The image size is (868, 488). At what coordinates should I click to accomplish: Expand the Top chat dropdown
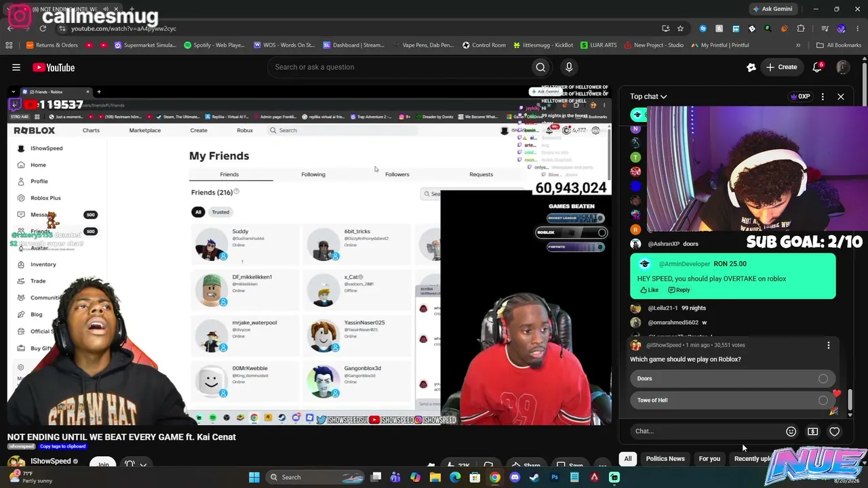[x=648, y=97]
